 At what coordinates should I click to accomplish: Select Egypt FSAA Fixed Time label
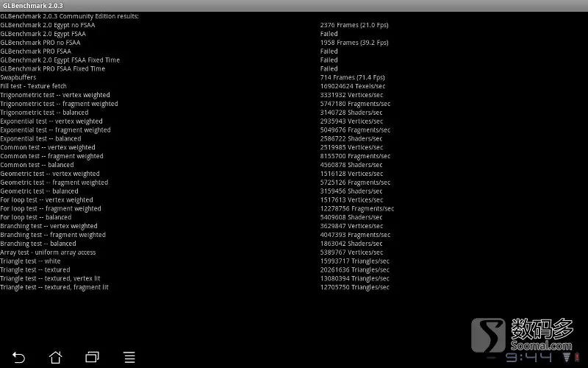[60, 60]
